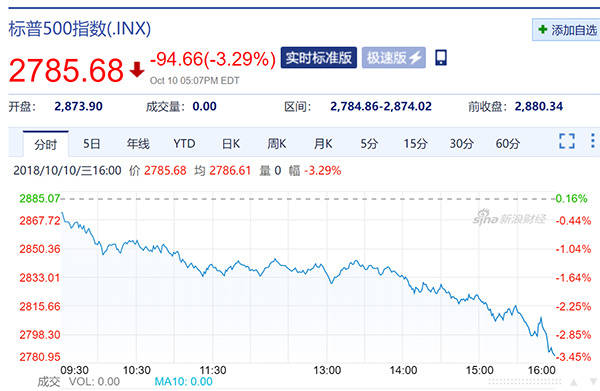
Task: Click the green plus add-to-watchlist icon
Action: click(543, 29)
